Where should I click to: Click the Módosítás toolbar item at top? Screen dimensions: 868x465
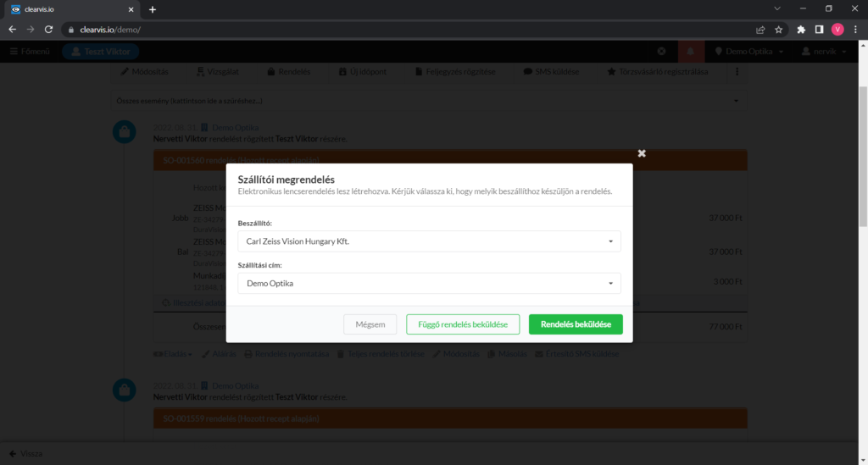click(x=144, y=72)
